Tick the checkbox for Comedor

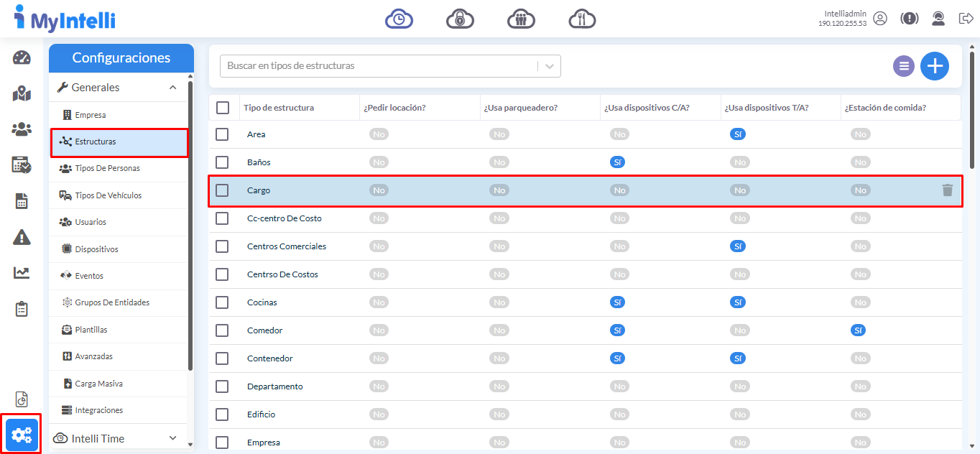pyautogui.click(x=222, y=330)
